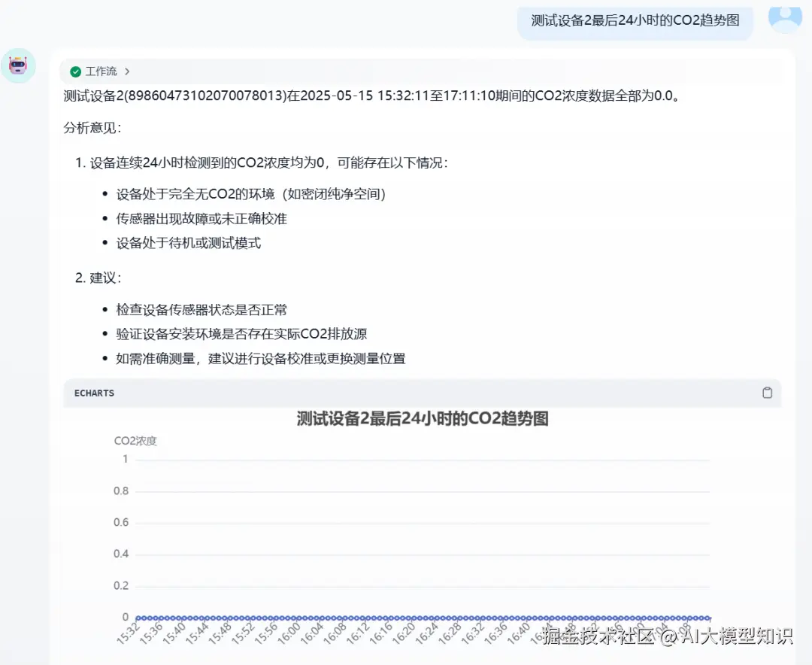Click the x-axis label 16:20
Screen dimensions: 812x665
pos(404,633)
